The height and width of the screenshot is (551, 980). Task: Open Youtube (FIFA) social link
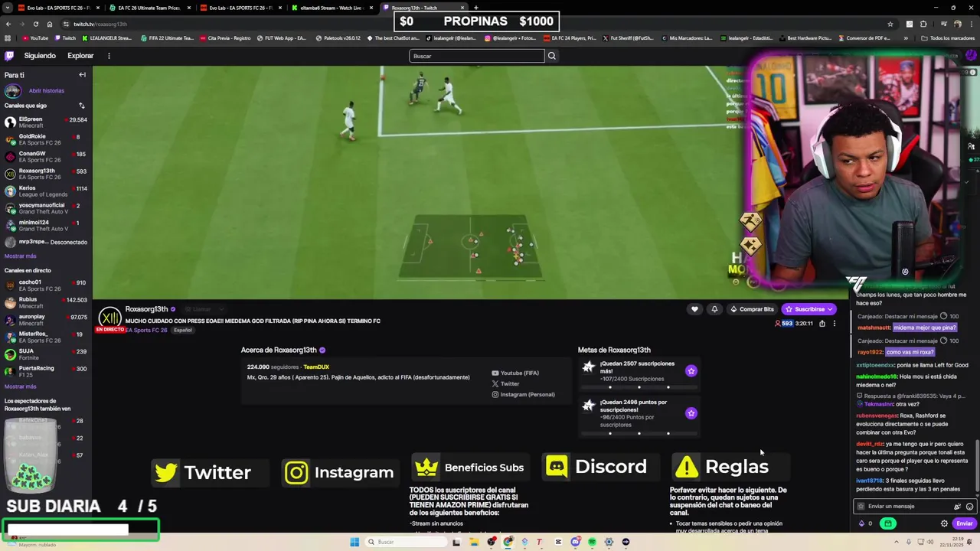coord(515,373)
